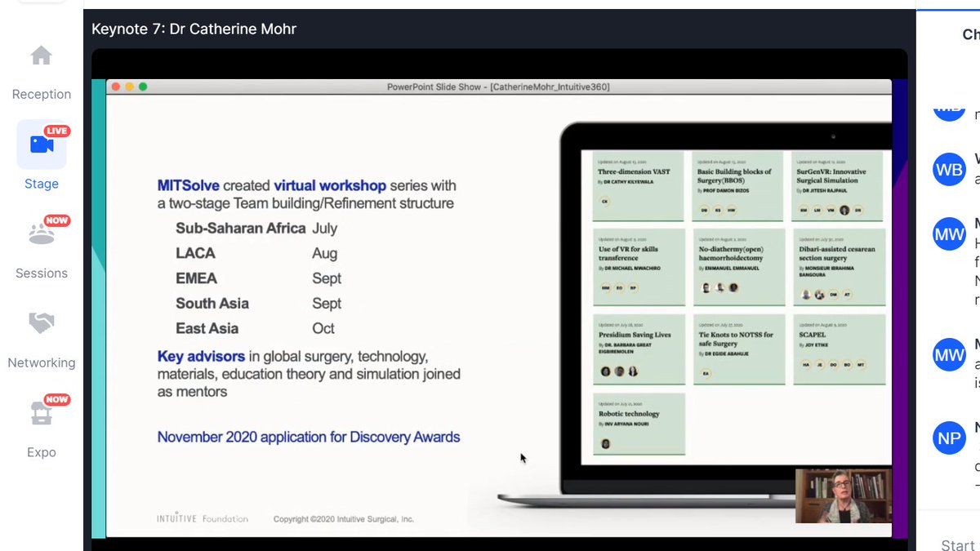Click the NOW badge on Sessions
Screen dimensions: 980x551
pos(57,220)
